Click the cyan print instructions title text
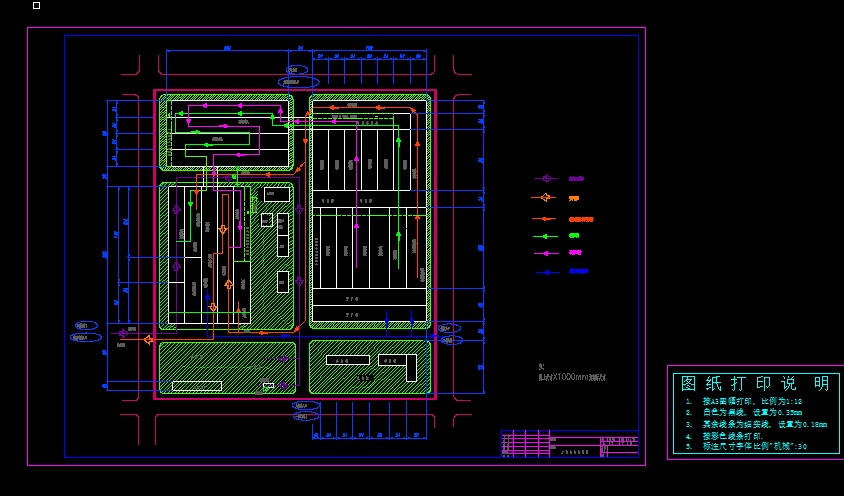 point(754,384)
